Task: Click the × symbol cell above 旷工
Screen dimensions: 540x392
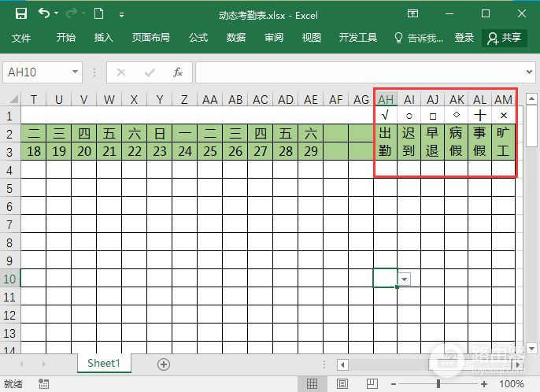Action: [503, 116]
